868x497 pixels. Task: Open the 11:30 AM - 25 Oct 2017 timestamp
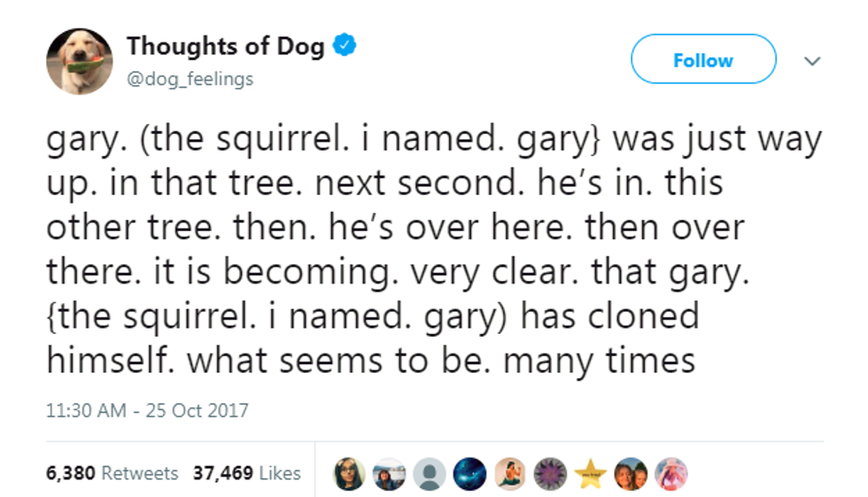(x=147, y=411)
